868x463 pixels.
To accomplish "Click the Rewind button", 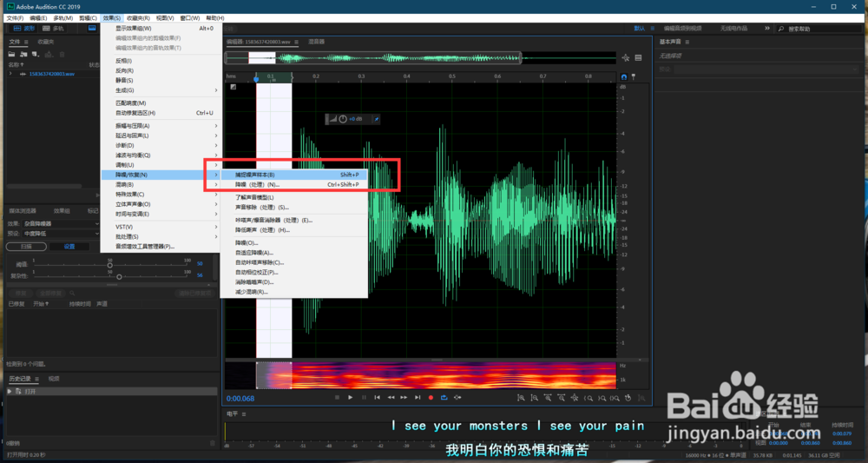I will coord(391,398).
